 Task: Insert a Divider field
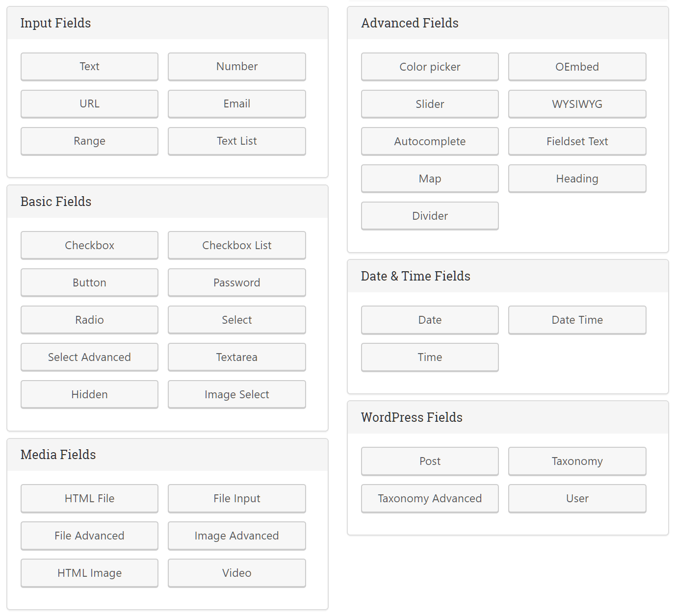pyautogui.click(x=430, y=216)
